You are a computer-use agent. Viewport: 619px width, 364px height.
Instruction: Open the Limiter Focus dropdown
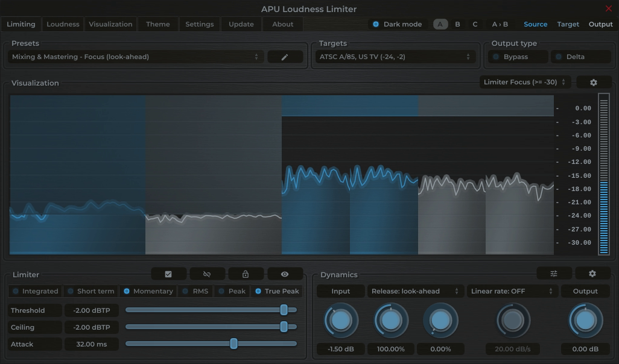point(524,81)
